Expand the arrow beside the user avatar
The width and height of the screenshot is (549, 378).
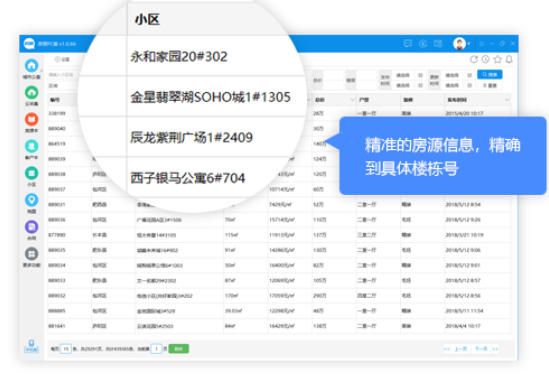click(x=469, y=44)
